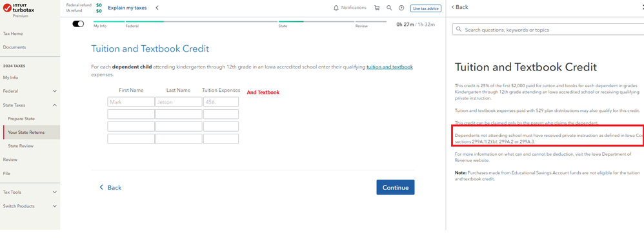The width and height of the screenshot is (644, 252).
Task: Click the search icon in help panel
Action: [x=459, y=30]
